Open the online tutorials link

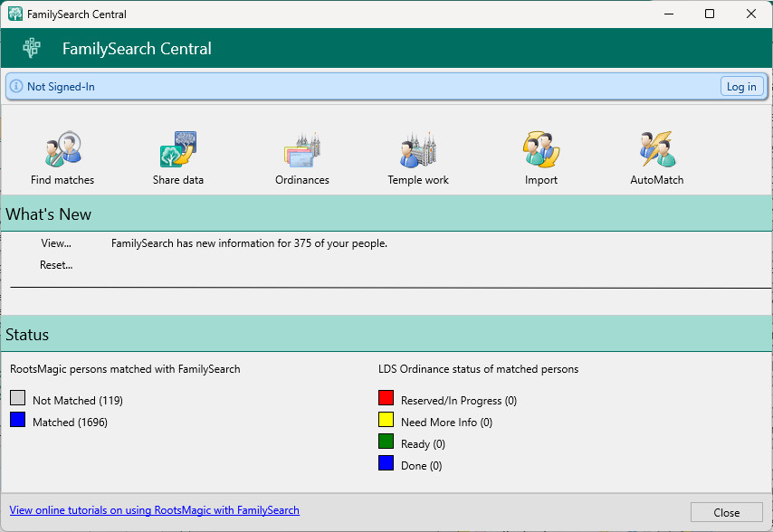[155, 510]
